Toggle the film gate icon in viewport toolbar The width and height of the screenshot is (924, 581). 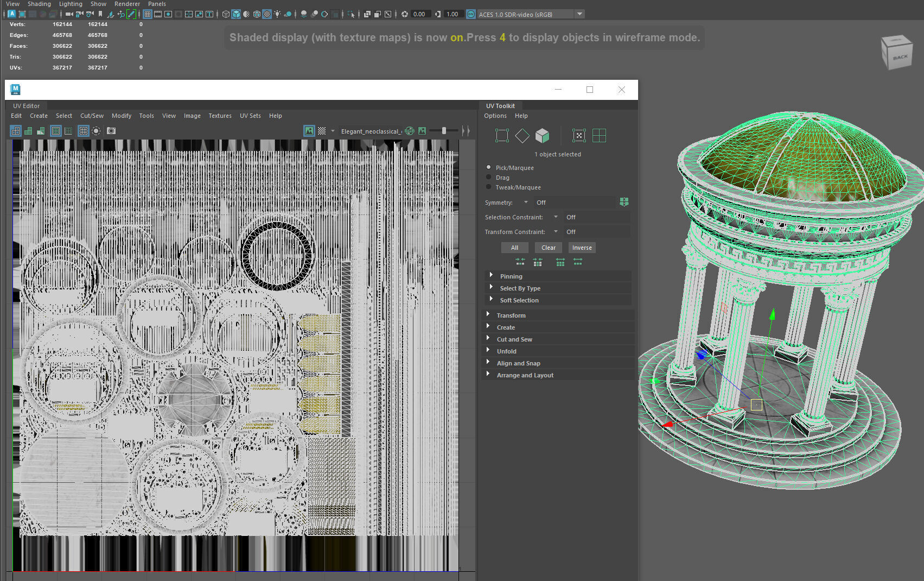[x=158, y=14]
